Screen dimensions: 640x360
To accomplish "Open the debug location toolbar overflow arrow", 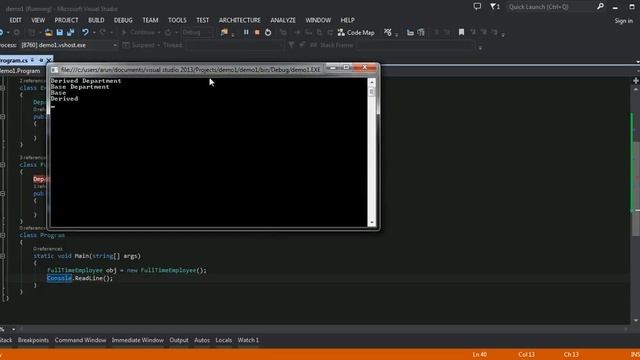I will [480, 48].
